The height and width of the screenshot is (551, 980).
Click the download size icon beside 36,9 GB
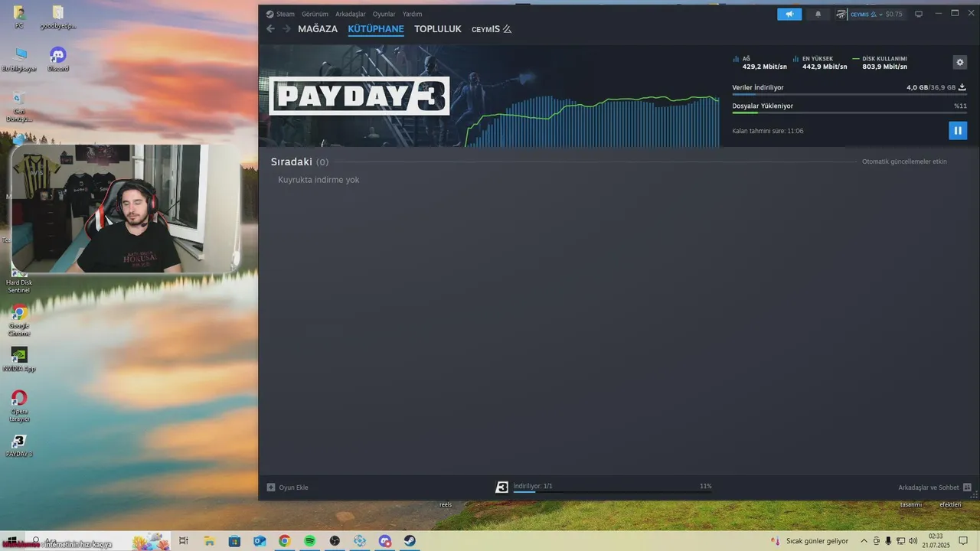point(962,87)
